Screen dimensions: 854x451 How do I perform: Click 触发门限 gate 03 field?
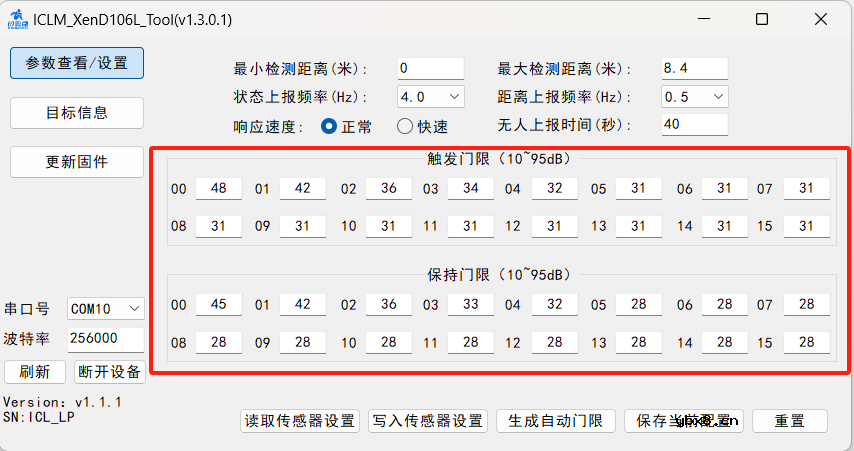(x=471, y=188)
